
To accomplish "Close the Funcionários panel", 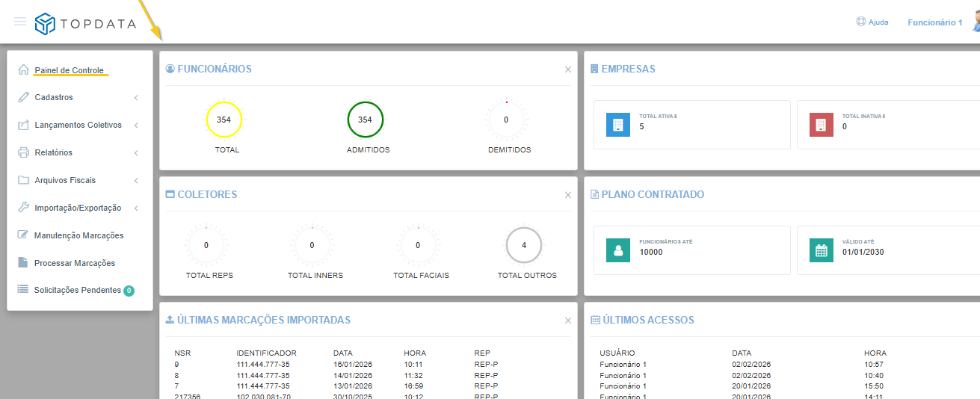I will pyautogui.click(x=567, y=69).
